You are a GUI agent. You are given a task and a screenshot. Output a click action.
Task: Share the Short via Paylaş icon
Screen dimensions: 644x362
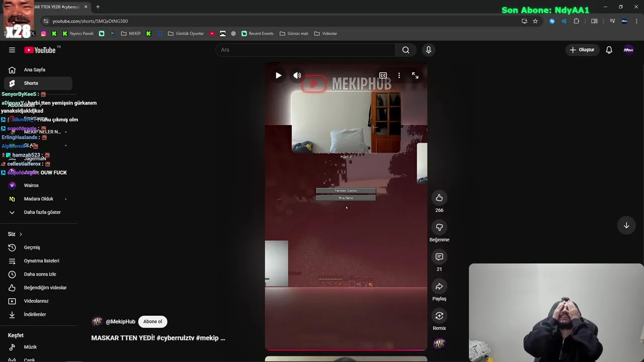[439, 287]
